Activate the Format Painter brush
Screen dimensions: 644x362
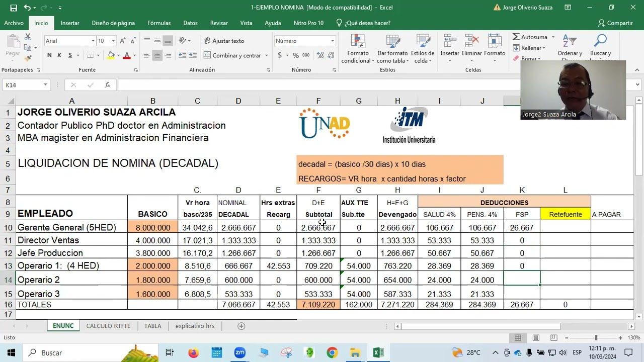pyautogui.click(x=28, y=58)
